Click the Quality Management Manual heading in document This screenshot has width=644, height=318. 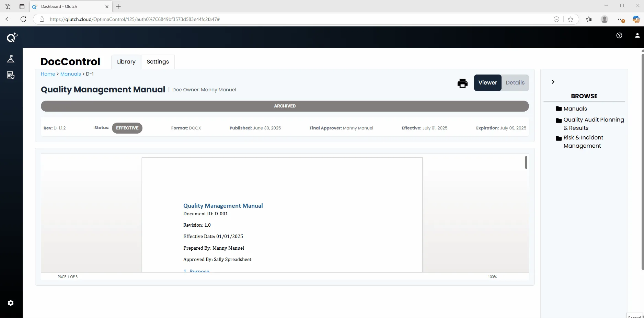pyautogui.click(x=223, y=206)
